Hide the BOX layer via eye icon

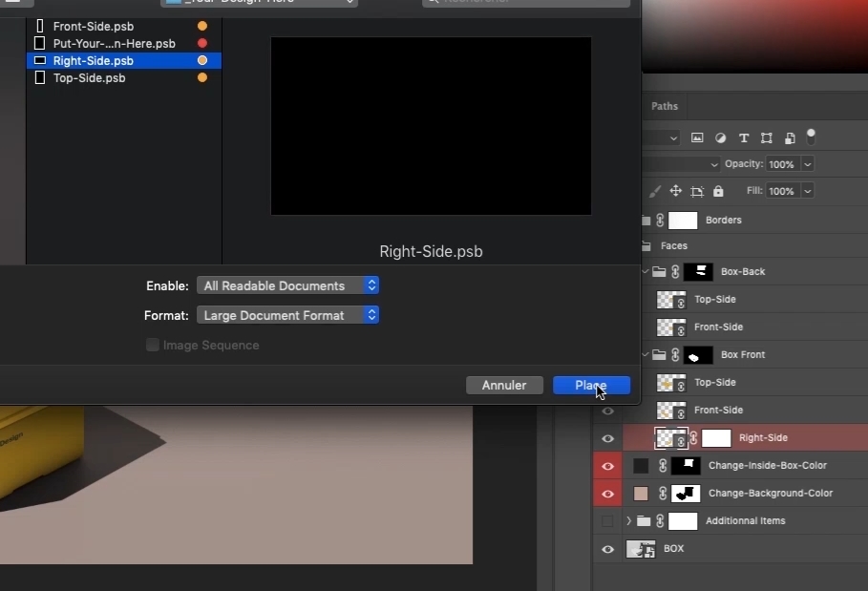tap(608, 549)
